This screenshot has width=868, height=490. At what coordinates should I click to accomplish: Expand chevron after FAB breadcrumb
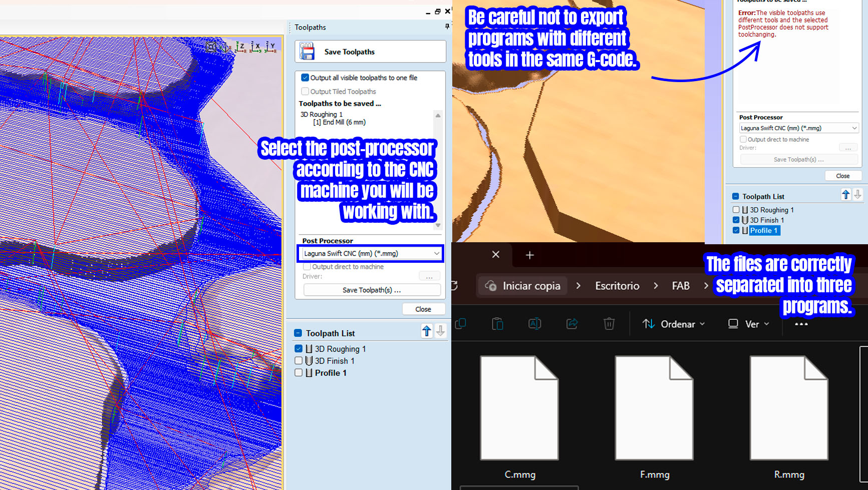706,286
